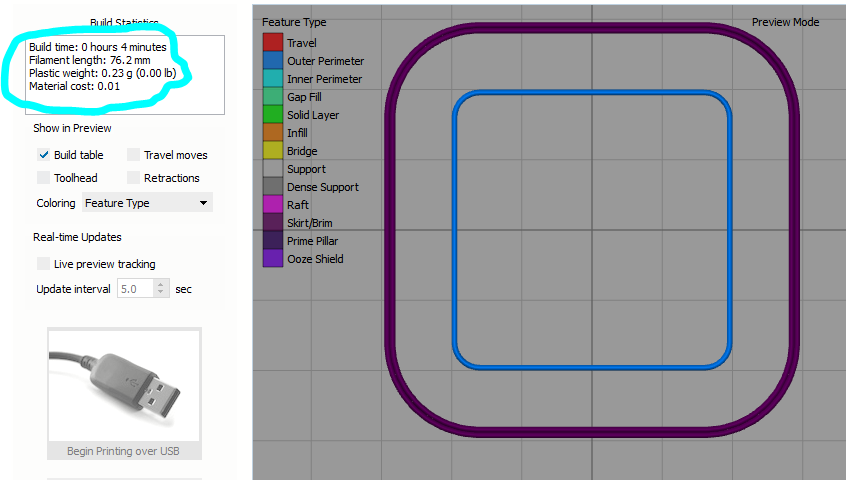Viewport: 846px width, 480px height.
Task: Click the Infill orange swatch
Action: (x=272, y=133)
